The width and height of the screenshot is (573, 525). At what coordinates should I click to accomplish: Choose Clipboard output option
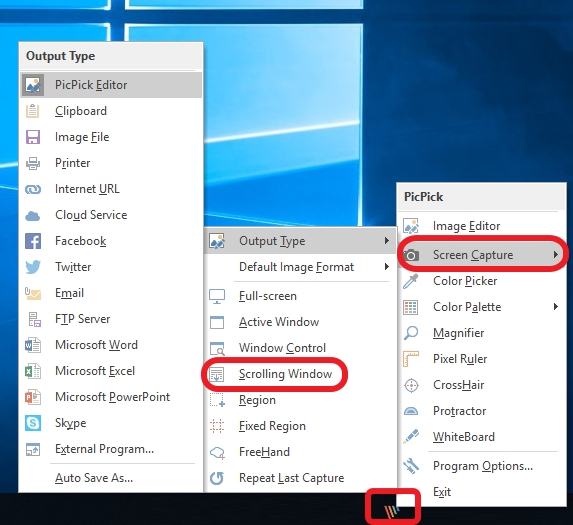pos(111,111)
